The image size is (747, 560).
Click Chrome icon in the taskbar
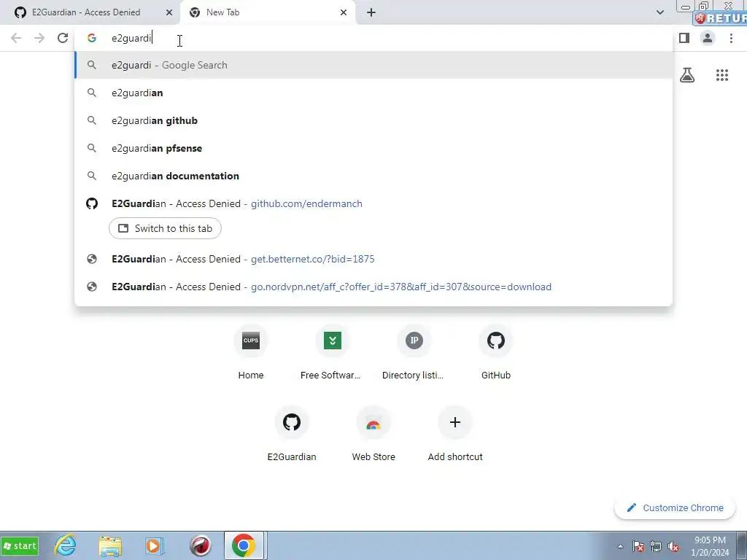tap(244, 545)
